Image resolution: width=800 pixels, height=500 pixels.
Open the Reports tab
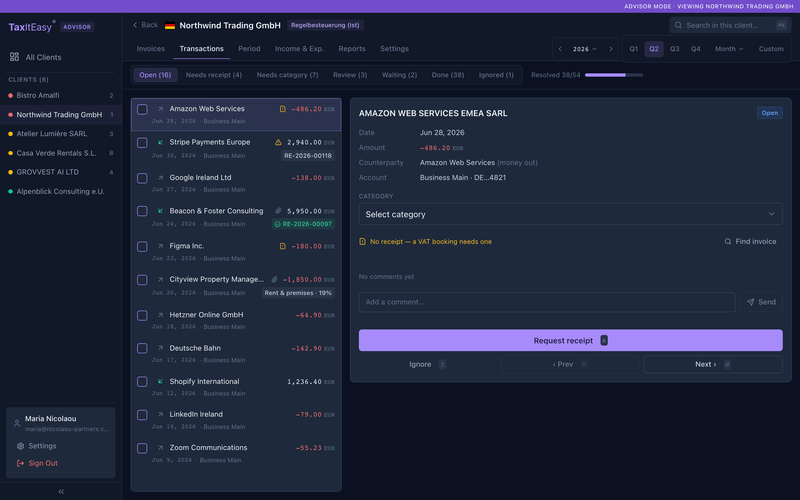click(352, 49)
